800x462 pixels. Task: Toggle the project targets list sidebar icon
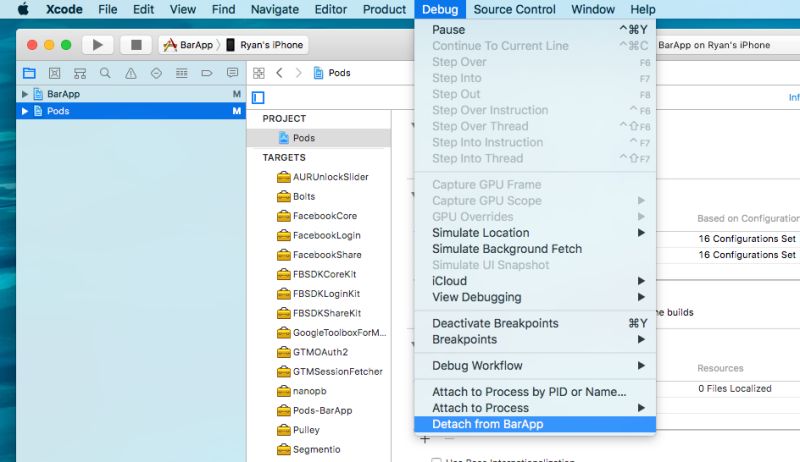(x=258, y=97)
